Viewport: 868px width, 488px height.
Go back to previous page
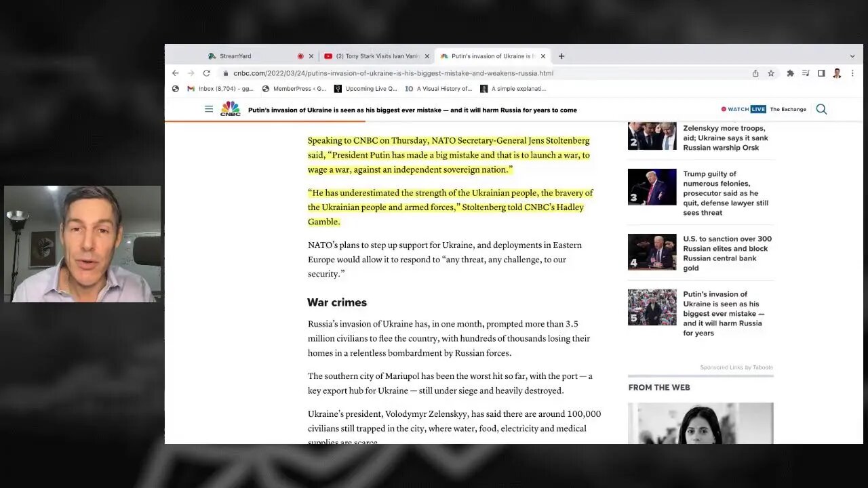point(176,73)
